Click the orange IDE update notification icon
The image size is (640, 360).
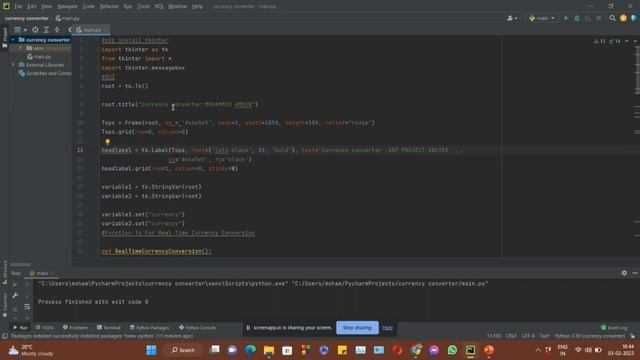(x=623, y=18)
